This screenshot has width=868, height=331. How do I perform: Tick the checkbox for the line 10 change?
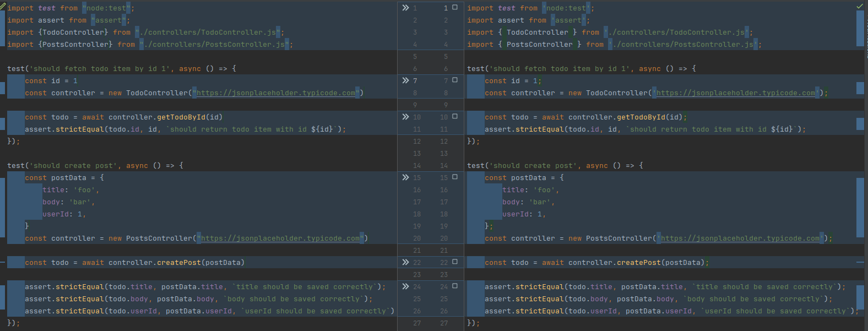click(x=455, y=117)
